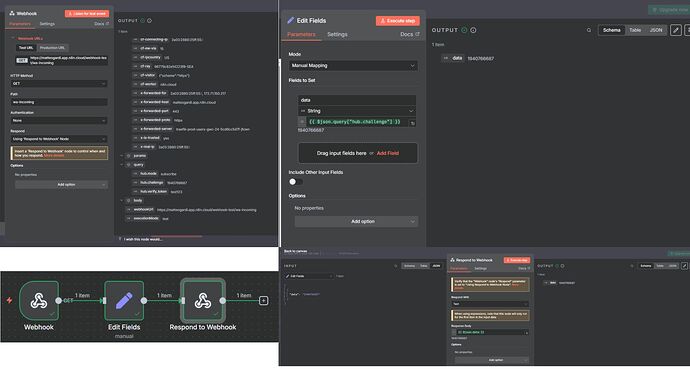
Task: Click the red lightning trigger icon beside Webhook node
Action: click(9, 300)
